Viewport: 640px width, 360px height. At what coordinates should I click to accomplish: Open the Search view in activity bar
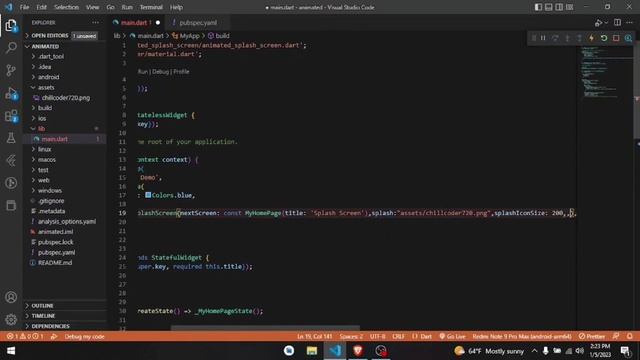click(x=11, y=48)
